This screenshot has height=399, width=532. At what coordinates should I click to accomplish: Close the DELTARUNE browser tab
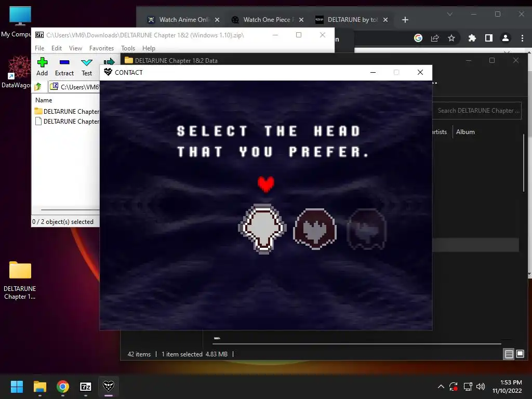(x=385, y=20)
